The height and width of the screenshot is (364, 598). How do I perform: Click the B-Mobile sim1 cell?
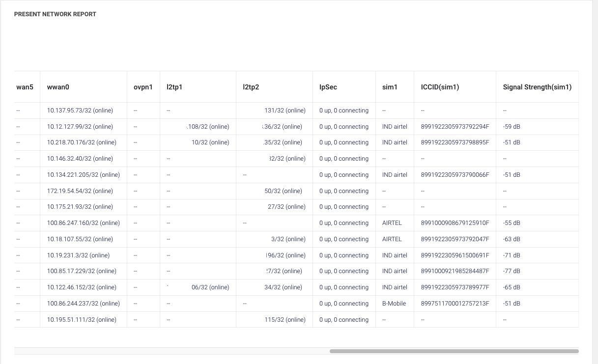pos(394,304)
